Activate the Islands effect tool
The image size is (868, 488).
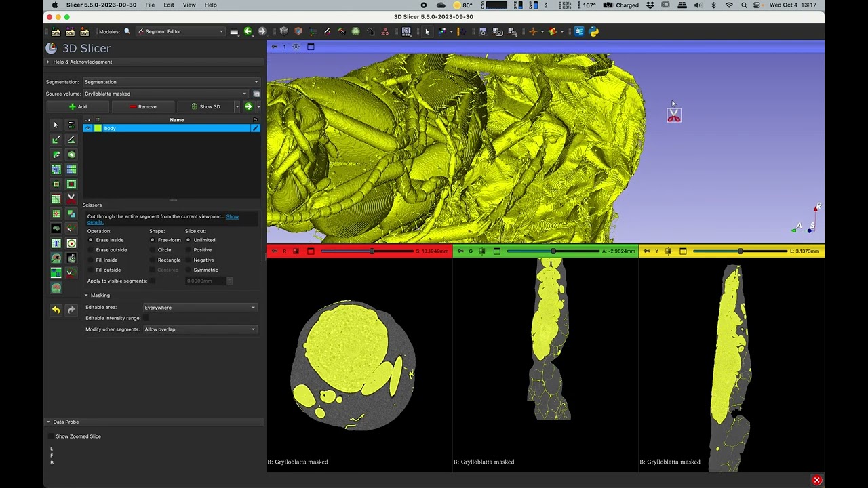coord(56,213)
